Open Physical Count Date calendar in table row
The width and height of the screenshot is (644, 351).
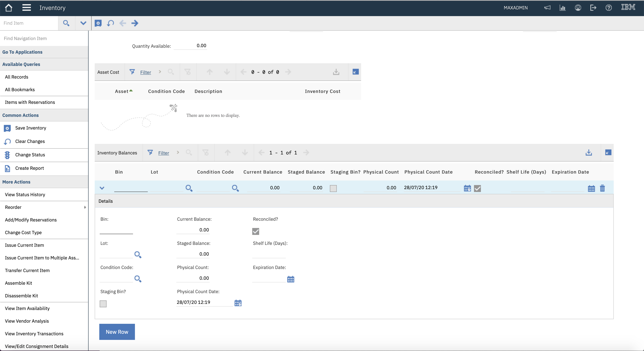(x=467, y=188)
